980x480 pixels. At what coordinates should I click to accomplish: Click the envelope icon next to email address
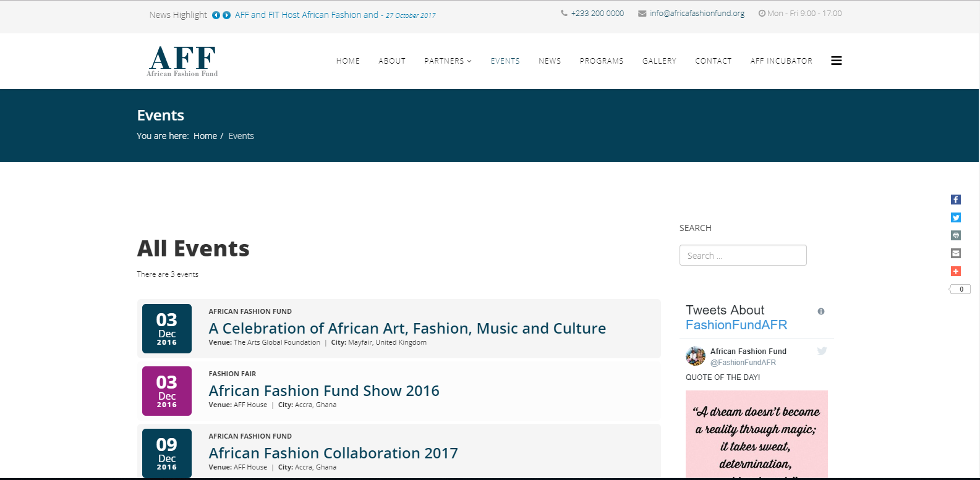(x=642, y=14)
